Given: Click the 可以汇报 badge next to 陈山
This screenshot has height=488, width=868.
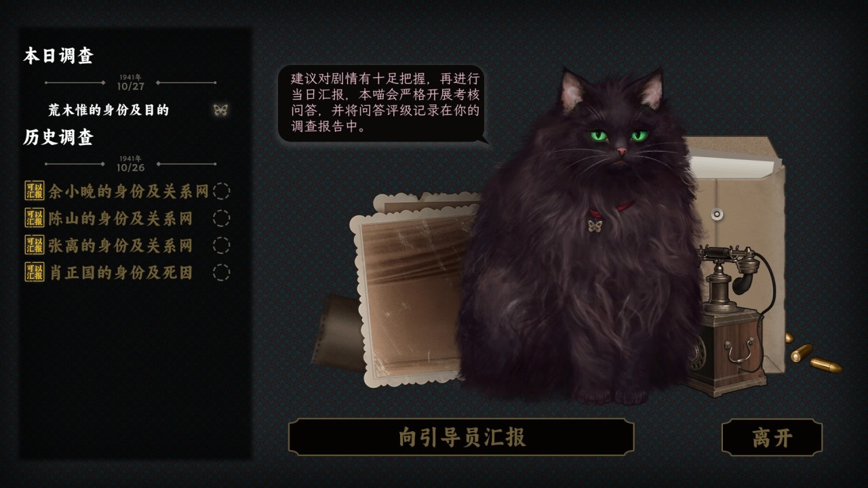Looking at the screenshot, I should click(x=35, y=218).
